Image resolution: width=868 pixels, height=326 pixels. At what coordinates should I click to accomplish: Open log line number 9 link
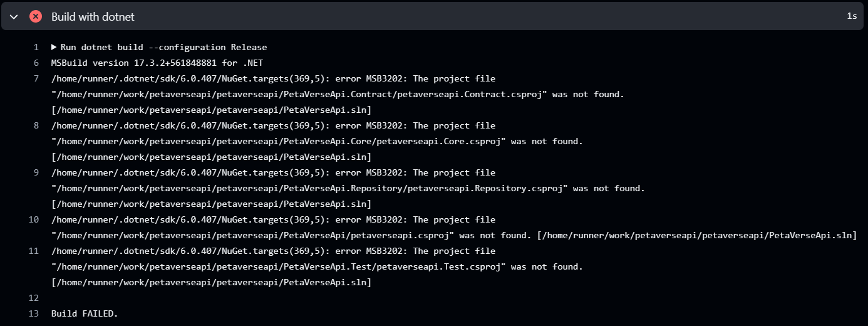point(36,172)
